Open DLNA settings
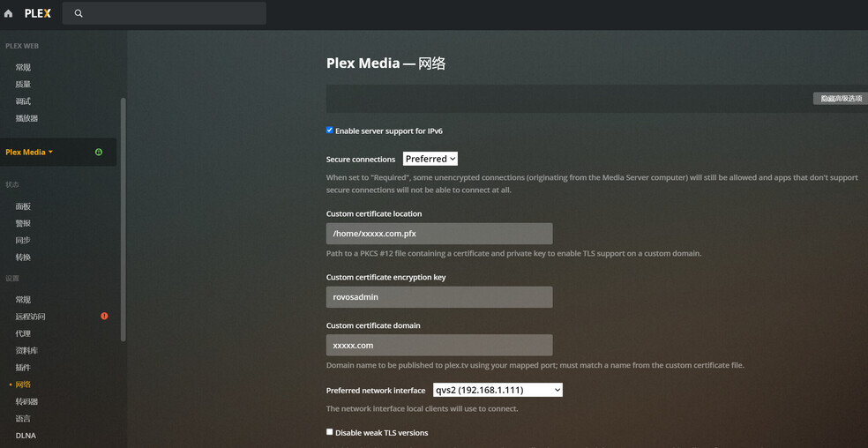The width and height of the screenshot is (868, 448). (26, 436)
